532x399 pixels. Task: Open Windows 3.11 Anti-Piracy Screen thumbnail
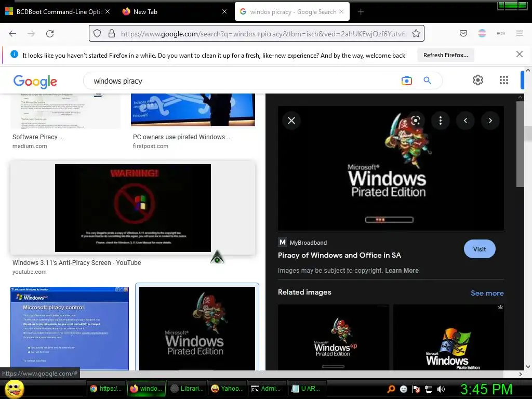coord(132,208)
